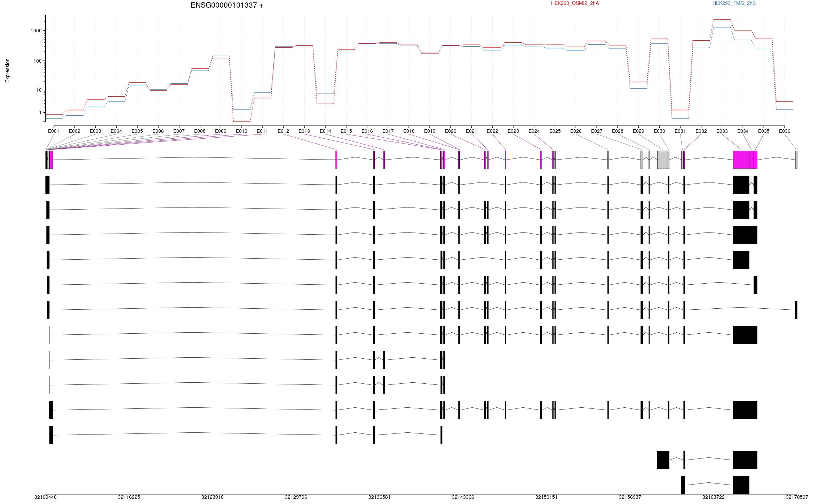Click exon label E012

click(x=283, y=131)
